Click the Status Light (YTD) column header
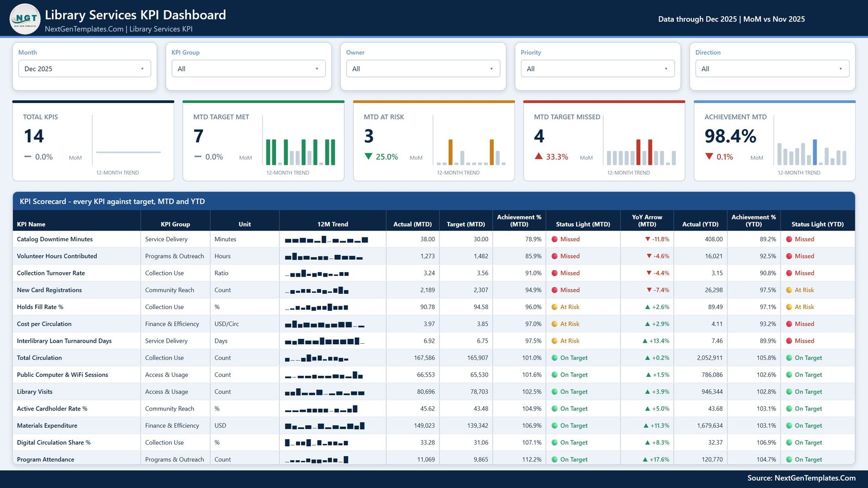Screen dimensions: 868x488 pyautogui.click(x=818, y=224)
